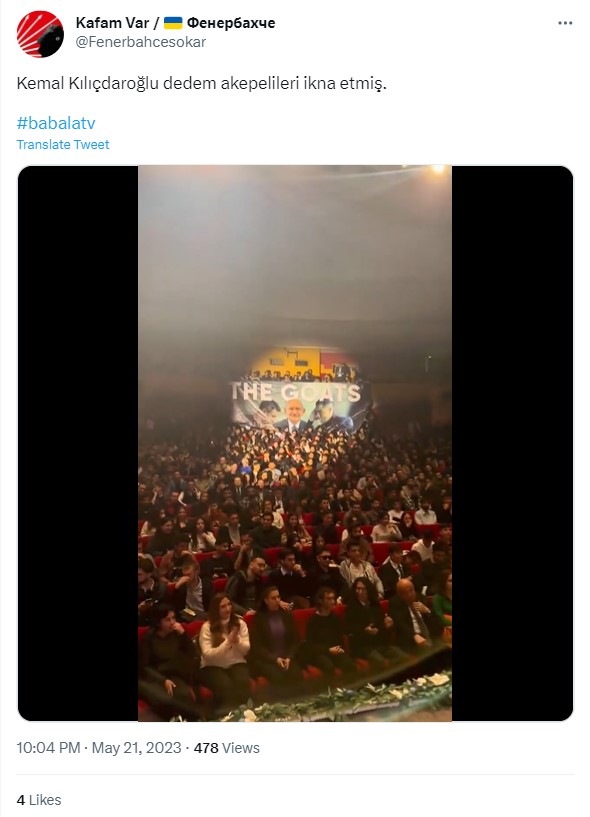This screenshot has height=817, width=590.
Task: Open the Kafam Var profile avatar
Action: click(x=40, y=34)
